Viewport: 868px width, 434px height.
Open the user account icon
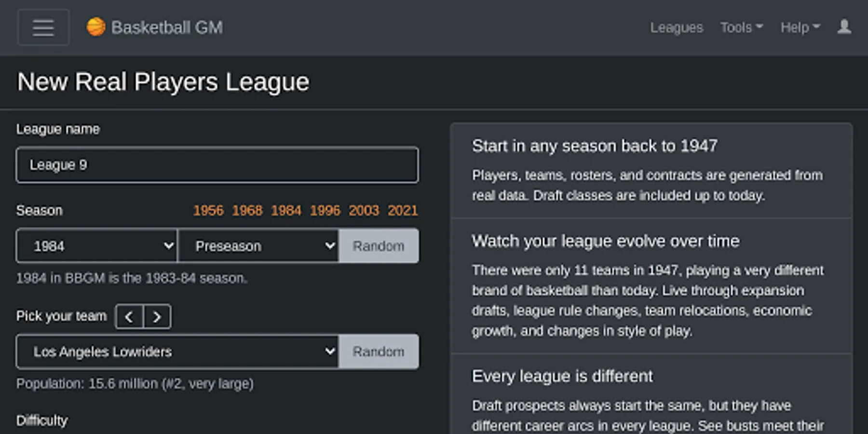[x=844, y=27]
